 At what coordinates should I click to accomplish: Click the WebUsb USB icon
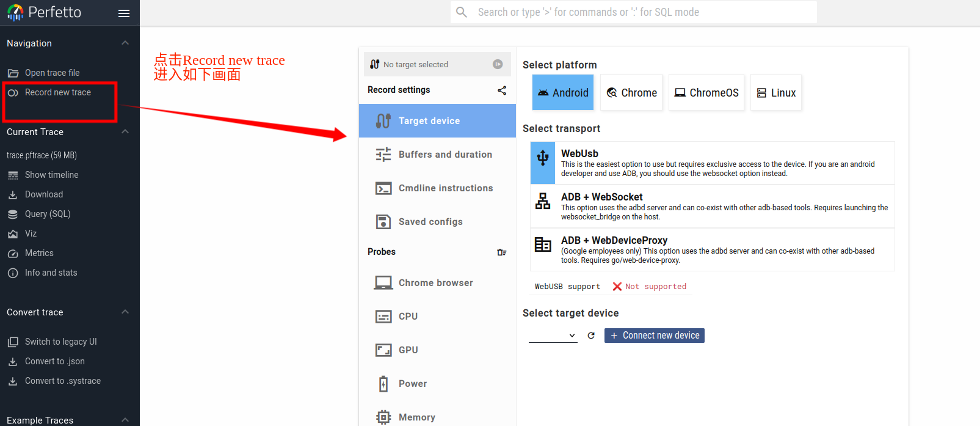click(543, 158)
